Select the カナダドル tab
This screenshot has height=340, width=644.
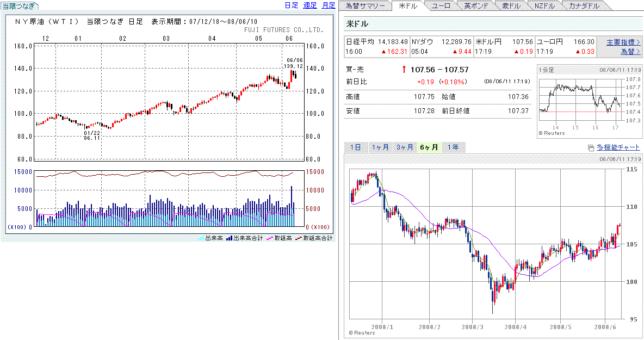(x=584, y=6)
